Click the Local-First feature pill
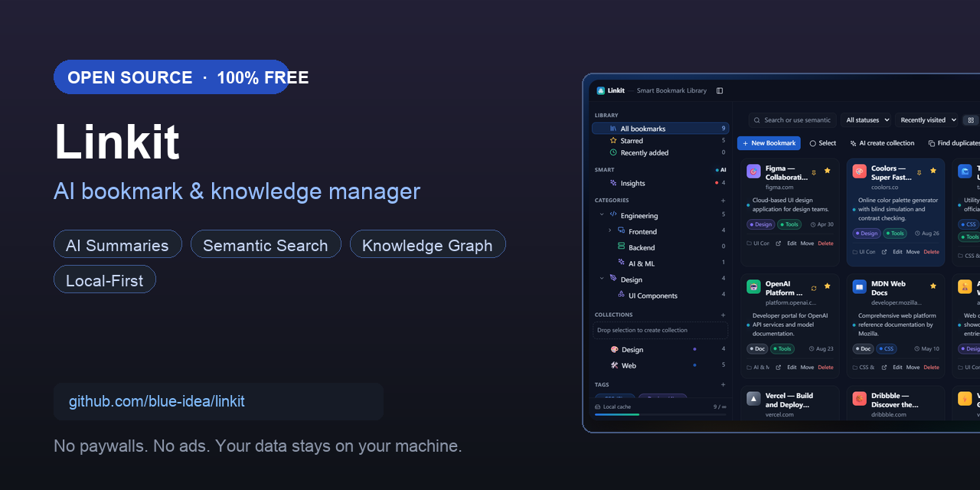 [x=105, y=280]
